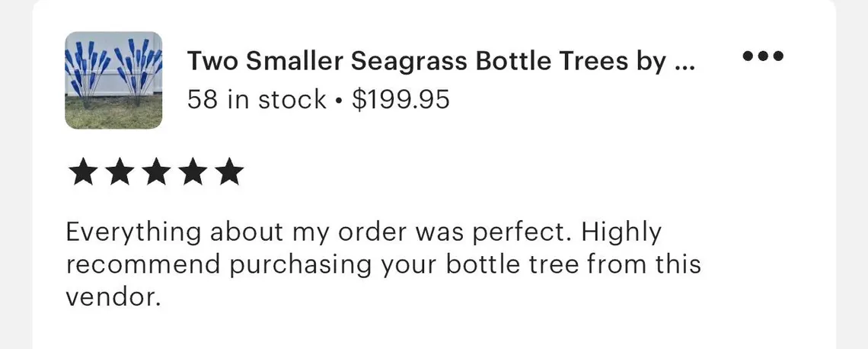This screenshot has width=868, height=349.
Task: Open the bottle trees product thumbnail
Action: (x=113, y=80)
